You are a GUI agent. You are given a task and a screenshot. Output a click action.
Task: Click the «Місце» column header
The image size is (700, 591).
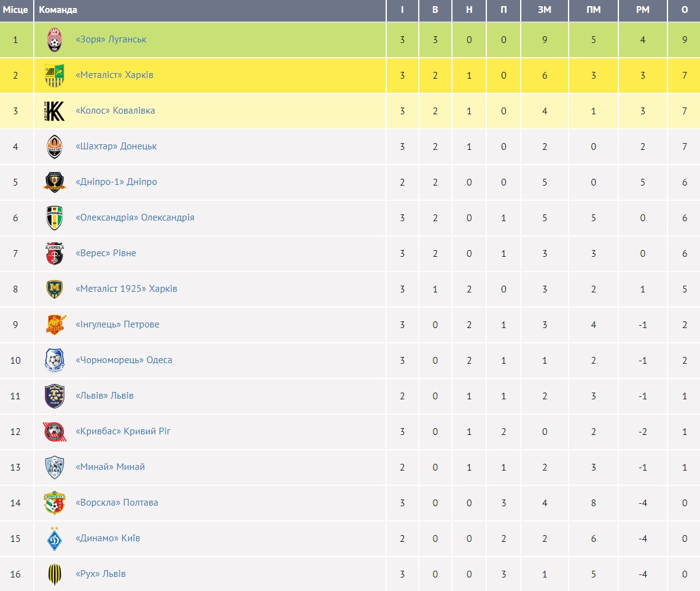[15, 10]
